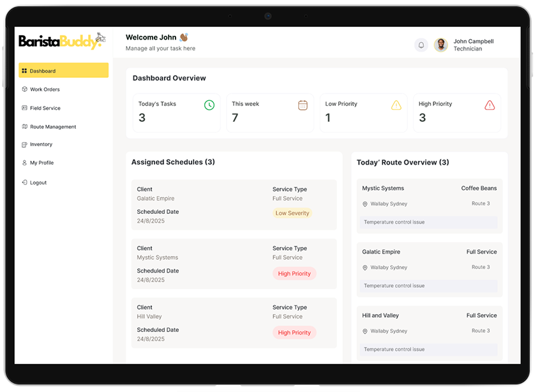Open My Profile page
The height and width of the screenshot is (392, 542).
click(41, 163)
